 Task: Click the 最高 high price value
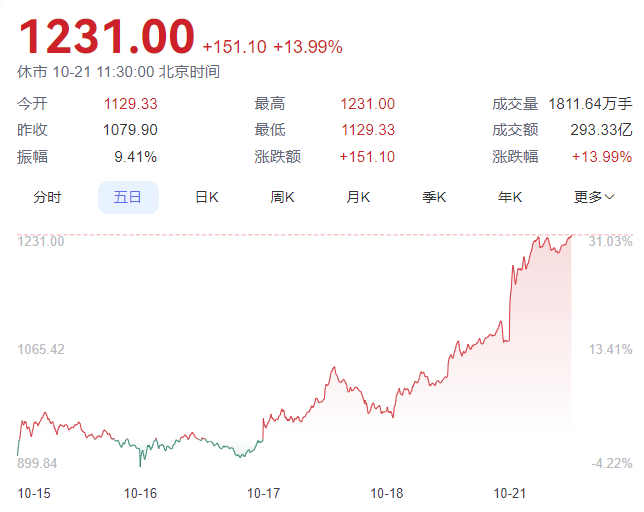coord(367,104)
